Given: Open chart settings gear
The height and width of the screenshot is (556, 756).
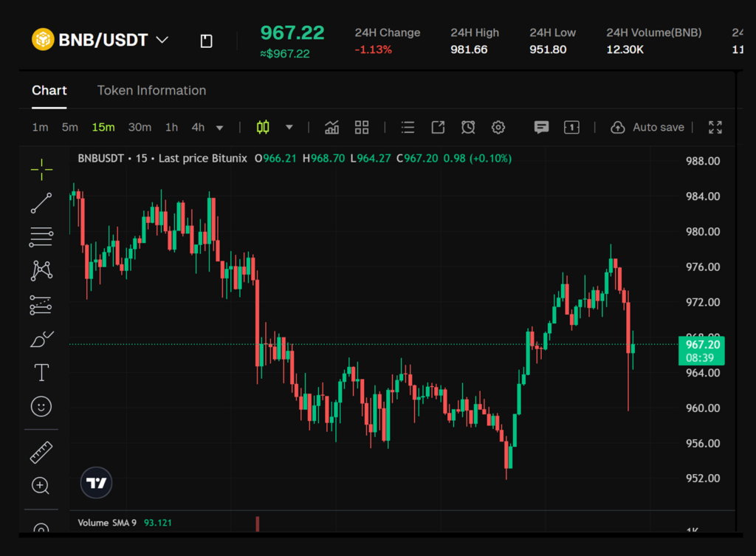Looking at the screenshot, I should (x=498, y=126).
